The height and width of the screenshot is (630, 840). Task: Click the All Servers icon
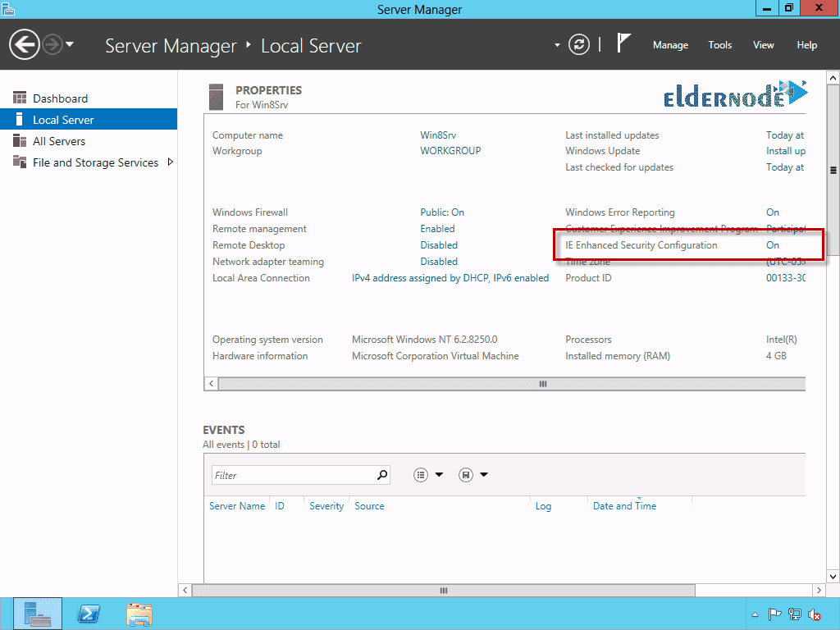point(20,140)
